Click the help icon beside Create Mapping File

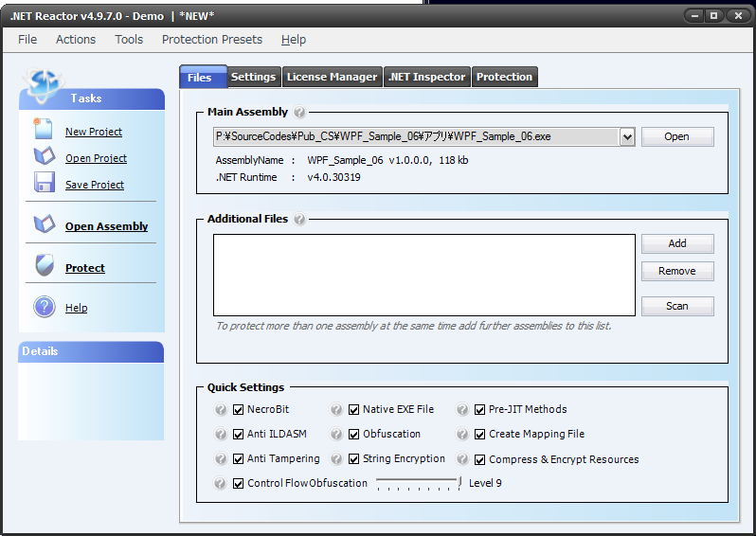click(462, 434)
